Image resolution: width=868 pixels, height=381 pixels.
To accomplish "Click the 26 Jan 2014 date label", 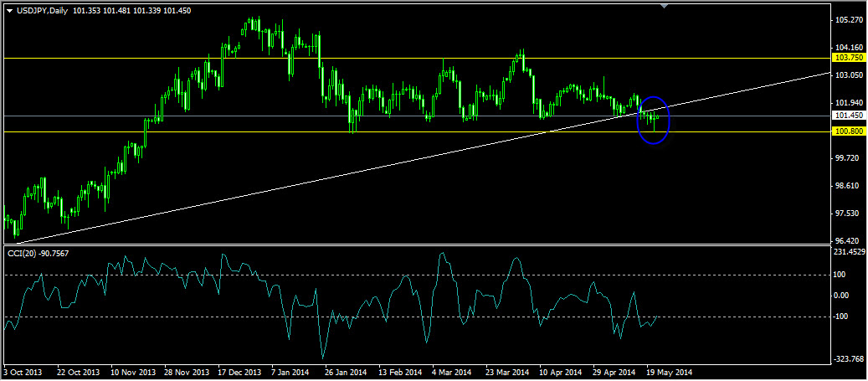I will pyautogui.click(x=346, y=372).
